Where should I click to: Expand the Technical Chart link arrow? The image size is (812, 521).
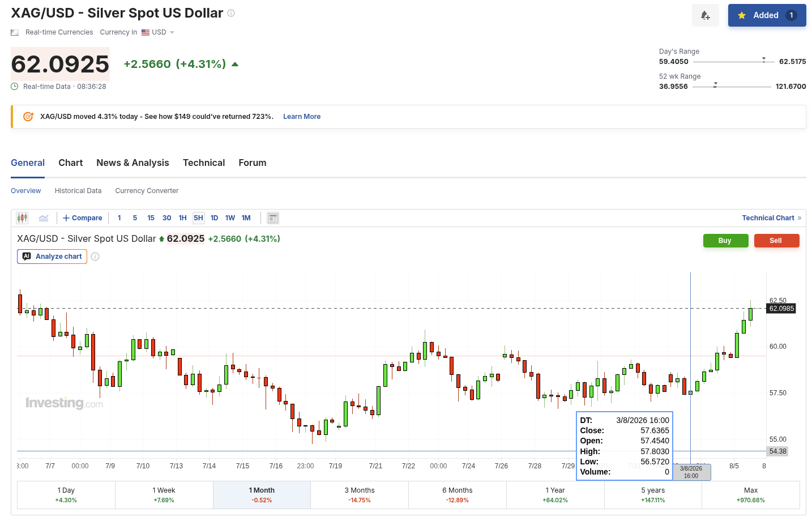pos(800,218)
